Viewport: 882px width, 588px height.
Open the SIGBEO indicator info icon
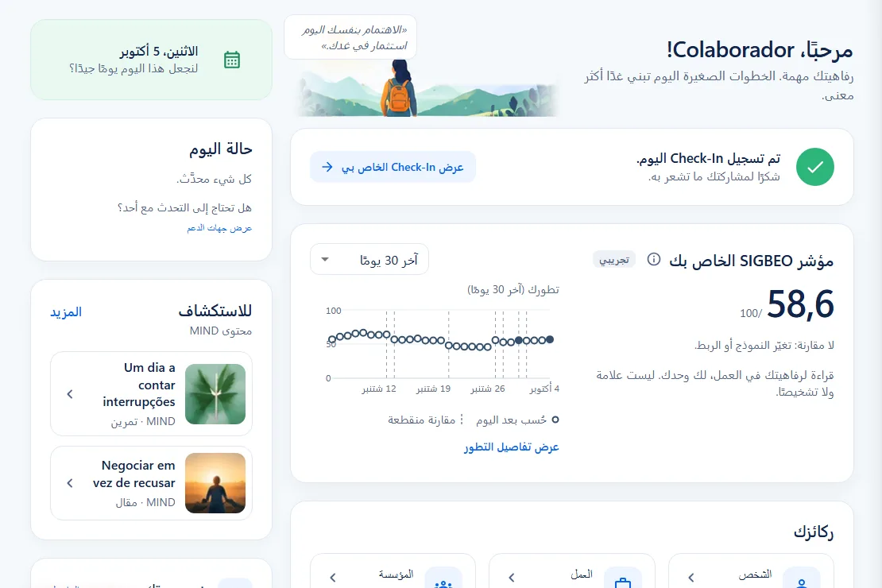[x=654, y=259]
